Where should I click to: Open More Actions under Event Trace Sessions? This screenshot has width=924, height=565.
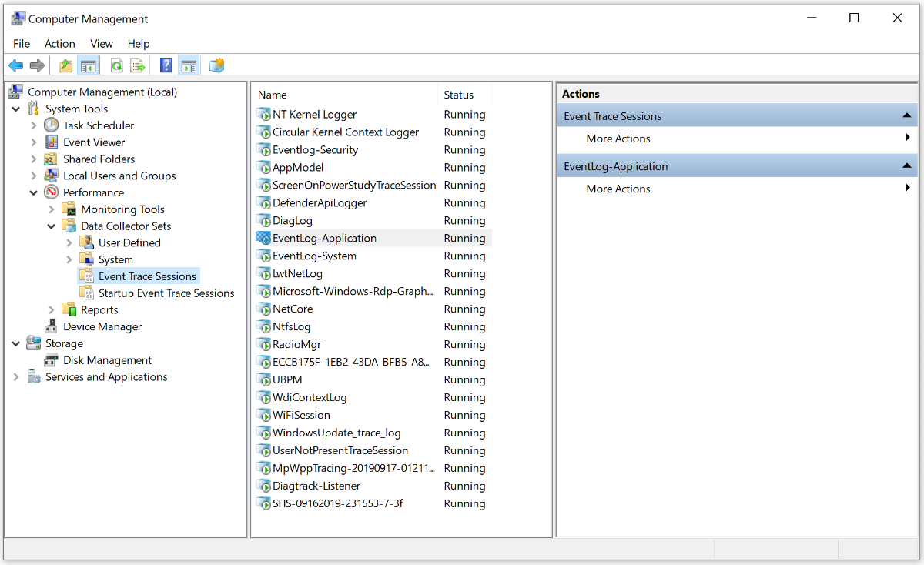click(x=618, y=139)
